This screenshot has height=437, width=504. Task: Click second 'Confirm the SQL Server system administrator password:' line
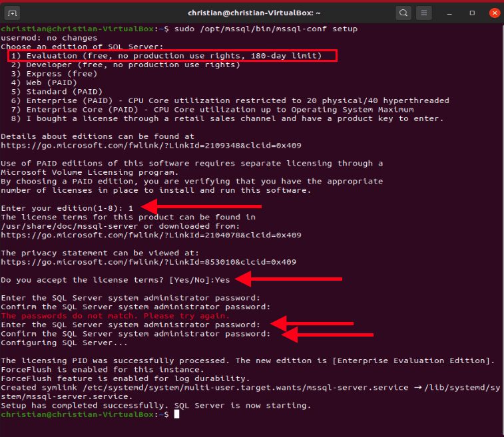pyautogui.click(x=135, y=334)
